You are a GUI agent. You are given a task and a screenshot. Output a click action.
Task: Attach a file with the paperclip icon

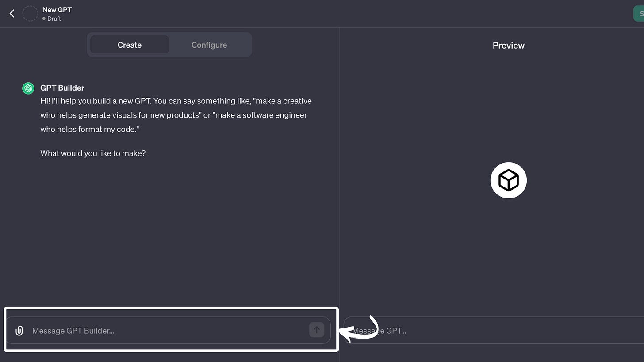tap(19, 331)
